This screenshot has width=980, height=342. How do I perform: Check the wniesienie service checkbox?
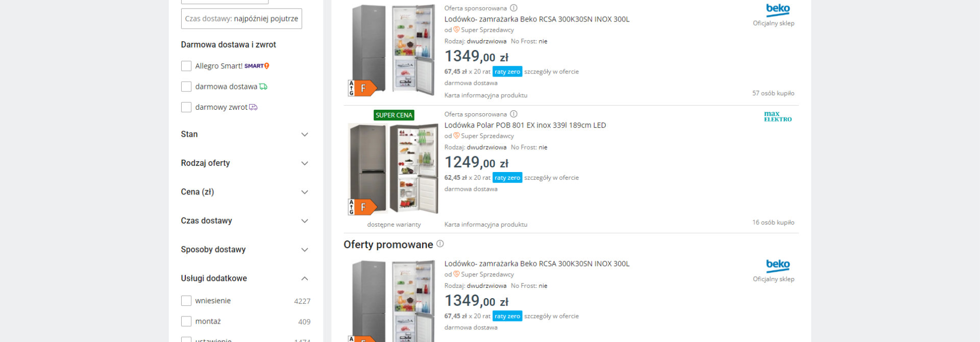pos(186,301)
